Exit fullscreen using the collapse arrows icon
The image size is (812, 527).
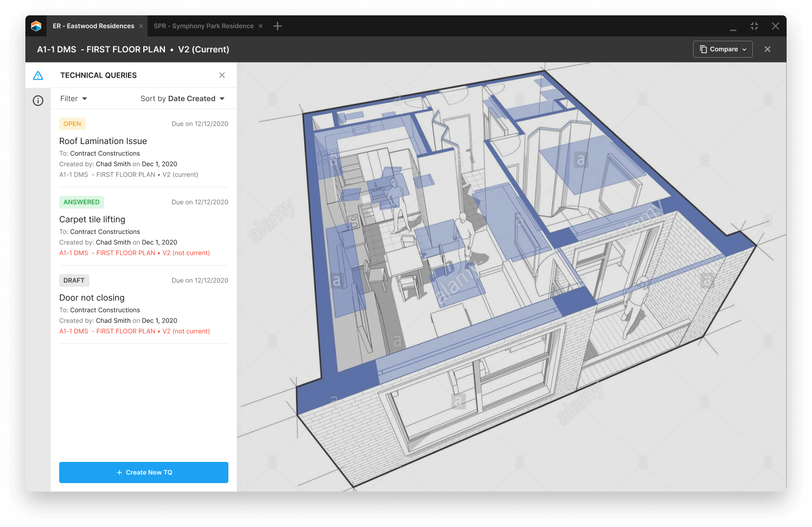(x=754, y=26)
